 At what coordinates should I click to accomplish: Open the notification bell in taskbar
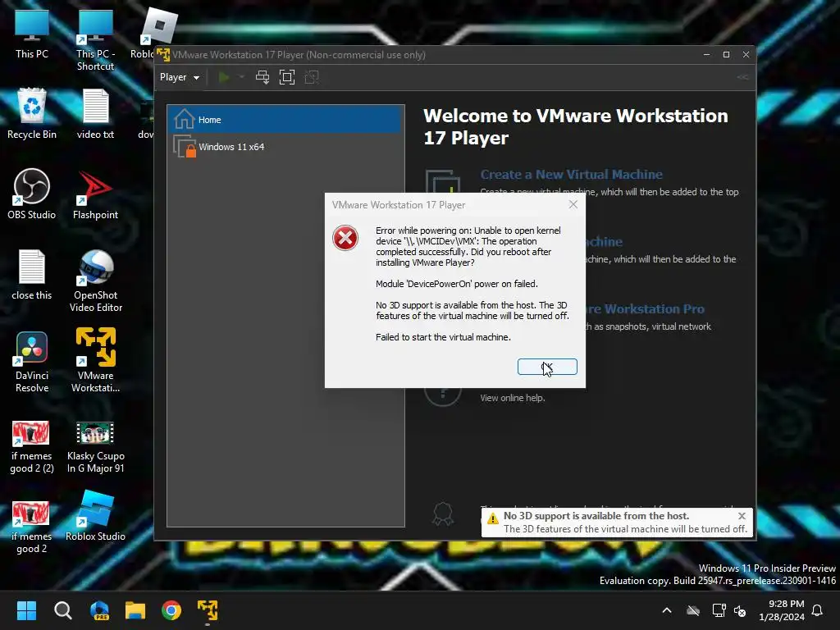click(818, 610)
